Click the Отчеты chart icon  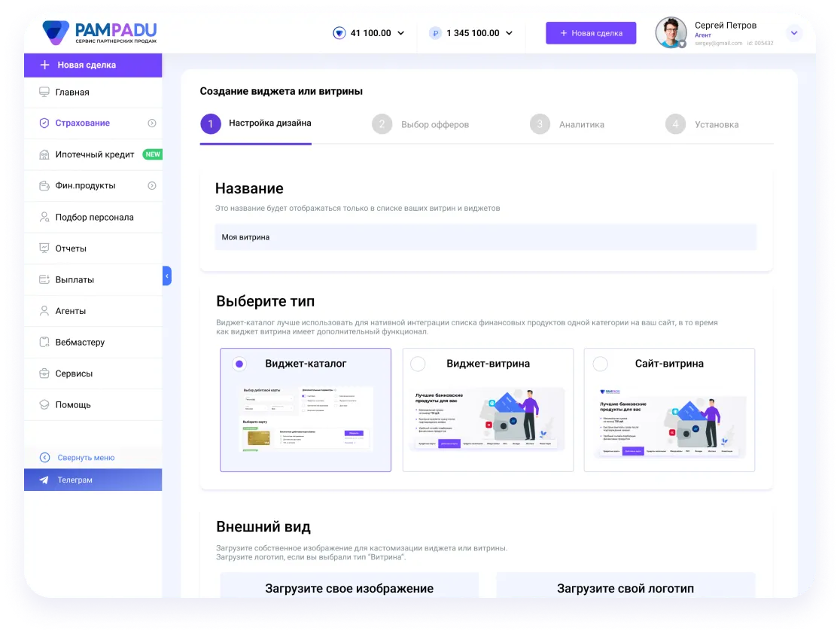[44, 248]
